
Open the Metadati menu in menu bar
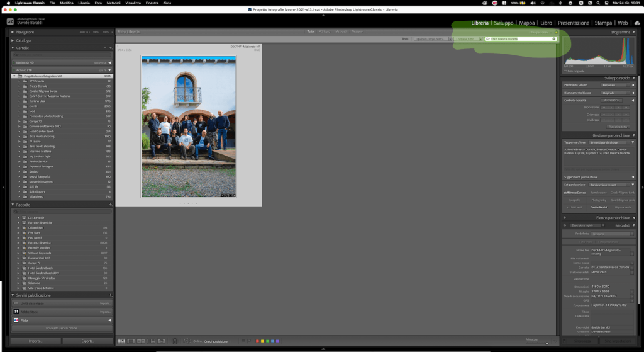coord(113,3)
